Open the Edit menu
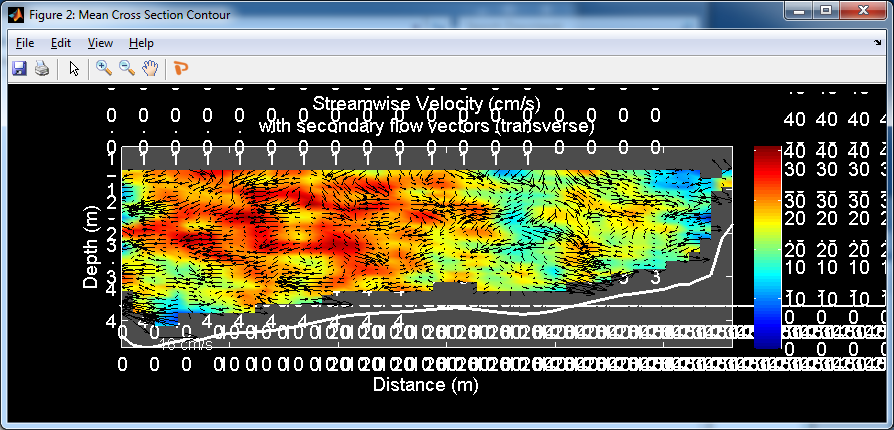This screenshot has width=894, height=430. pyautogui.click(x=61, y=43)
